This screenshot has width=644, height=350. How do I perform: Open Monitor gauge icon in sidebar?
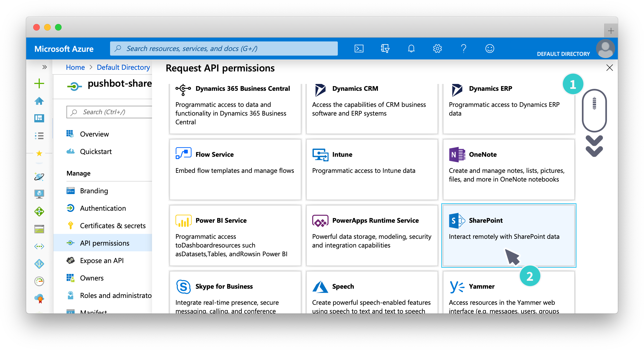tap(39, 281)
